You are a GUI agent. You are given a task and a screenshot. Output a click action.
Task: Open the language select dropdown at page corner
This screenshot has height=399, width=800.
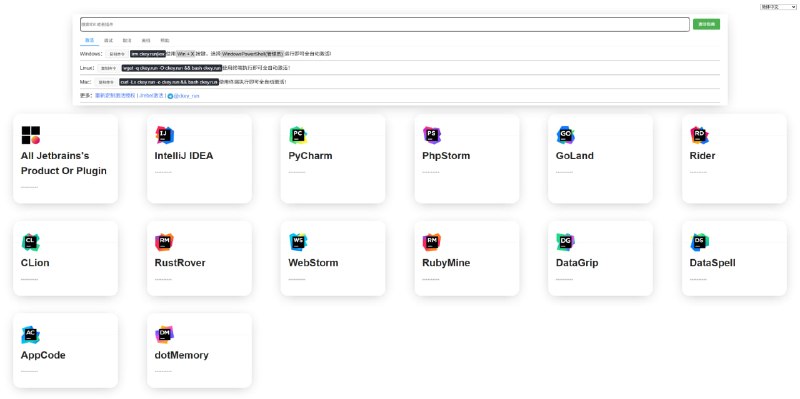tap(778, 7)
